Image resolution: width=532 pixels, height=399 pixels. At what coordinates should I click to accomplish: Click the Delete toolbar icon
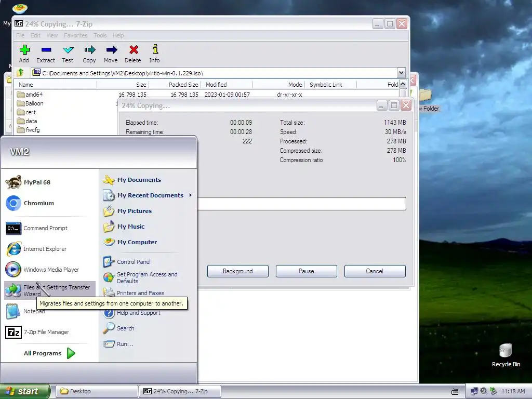coord(132,54)
